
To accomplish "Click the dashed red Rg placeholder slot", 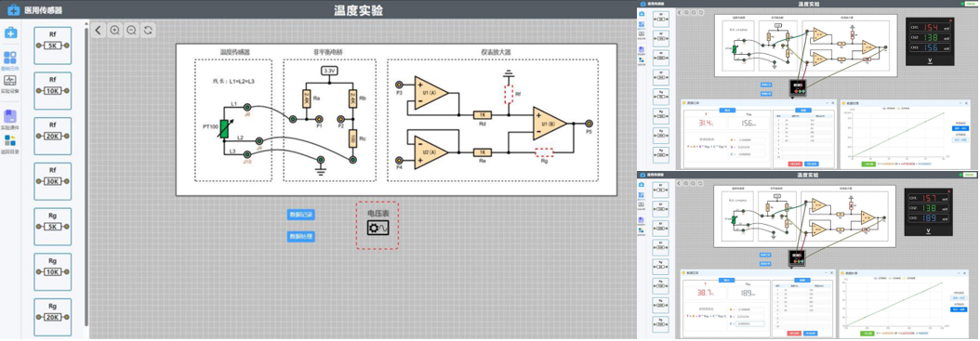I will click(544, 151).
